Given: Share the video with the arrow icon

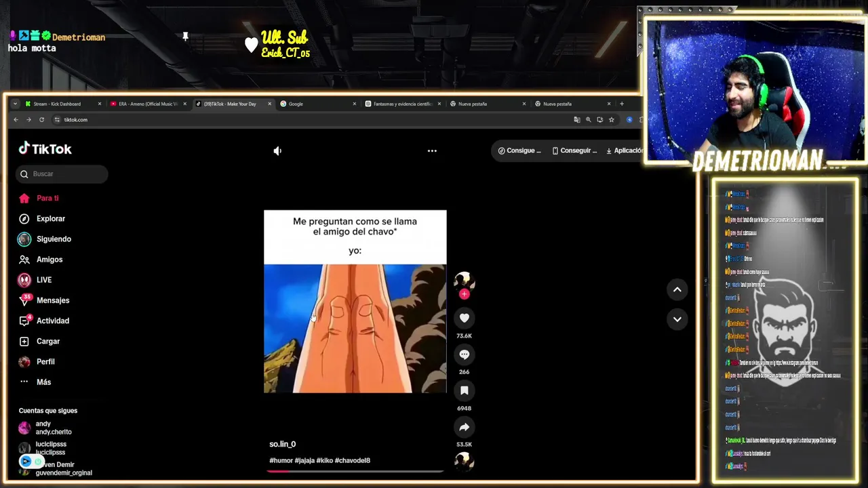Looking at the screenshot, I should [x=464, y=427].
